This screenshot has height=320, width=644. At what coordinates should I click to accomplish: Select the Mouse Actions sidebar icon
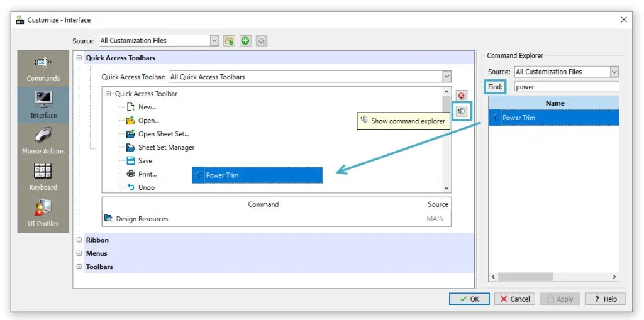(x=43, y=140)
